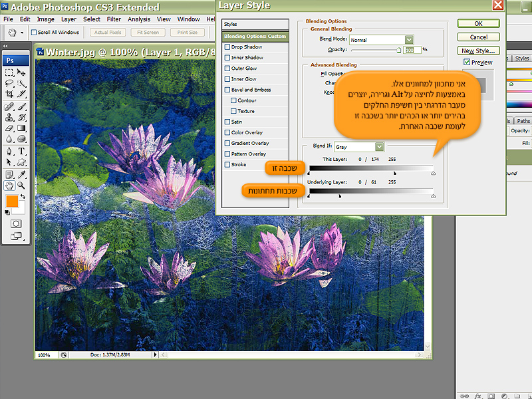Screen dimensions: 532x399
Task: Open the zoom percentage field in status bar
Action: coord(44,355)
